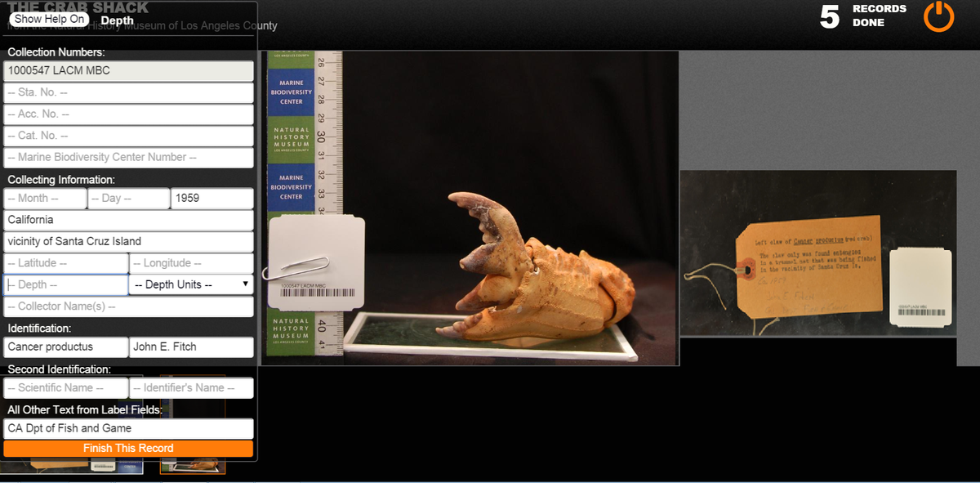Click Finish This Record button
Image resolution: width=980 pixels, height=483 pixels.
click(x=128, y=449)
